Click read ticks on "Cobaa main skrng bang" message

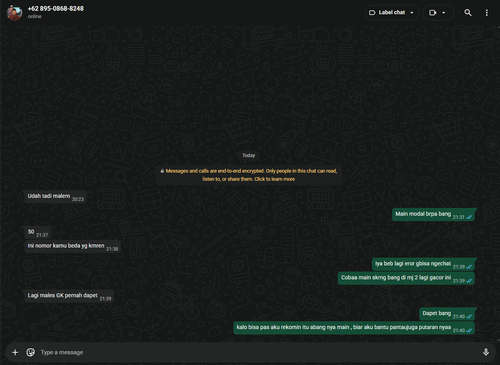pos(469,281)
